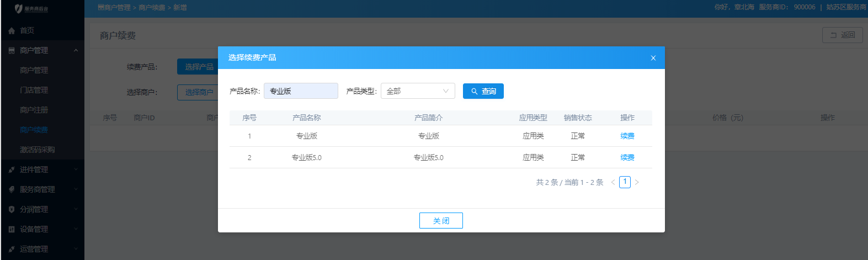Click the 关闭 button in dialog footer
Viewport: 868px width, 260px height.
click(441, 221)
